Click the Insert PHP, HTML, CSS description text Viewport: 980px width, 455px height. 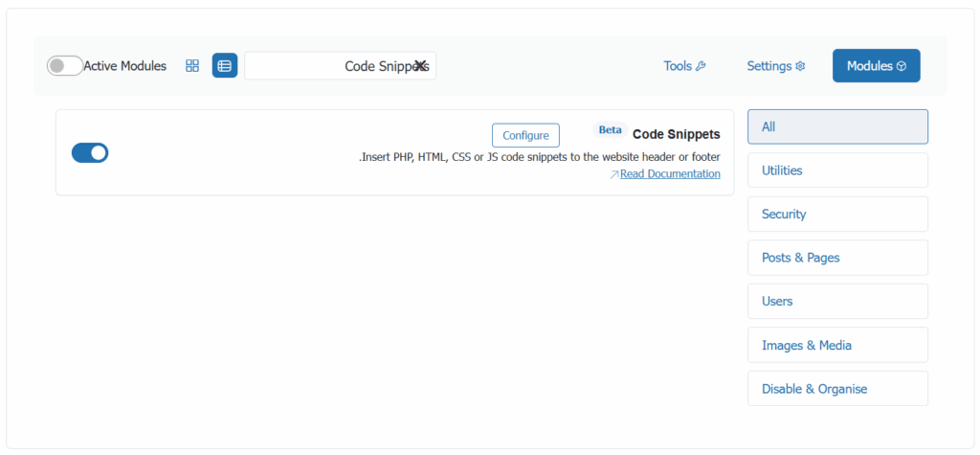pyautogui.click(x=540, y=157)
